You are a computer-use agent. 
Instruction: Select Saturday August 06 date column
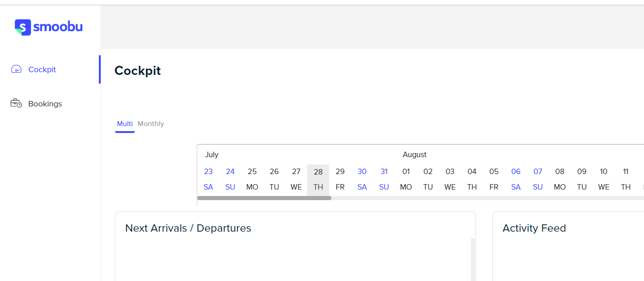pos(516,179)
